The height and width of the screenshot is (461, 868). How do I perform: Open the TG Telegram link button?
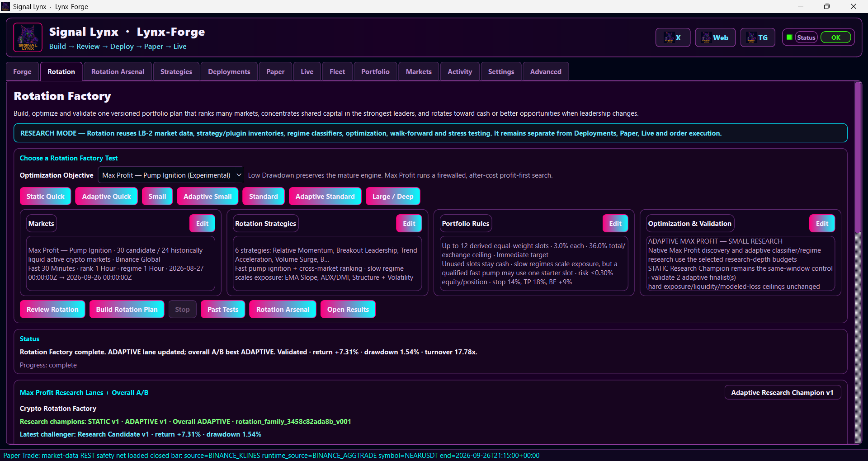(758, 38)
